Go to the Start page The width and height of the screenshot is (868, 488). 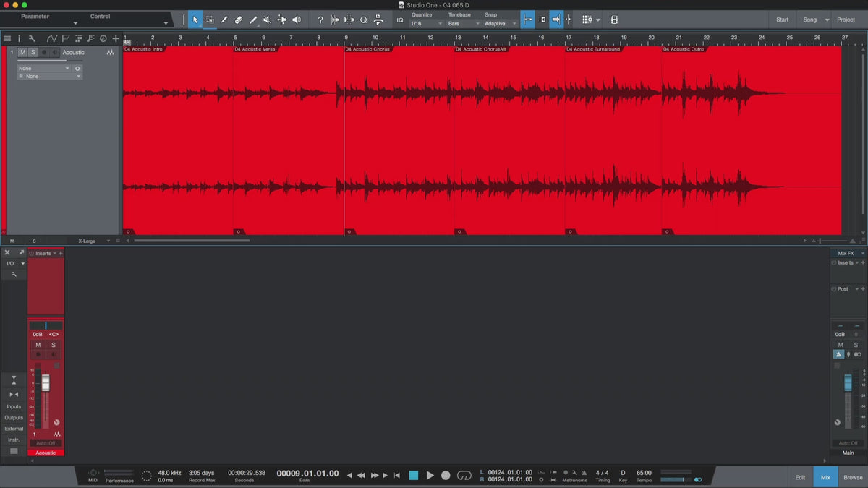tap(782, 20)
